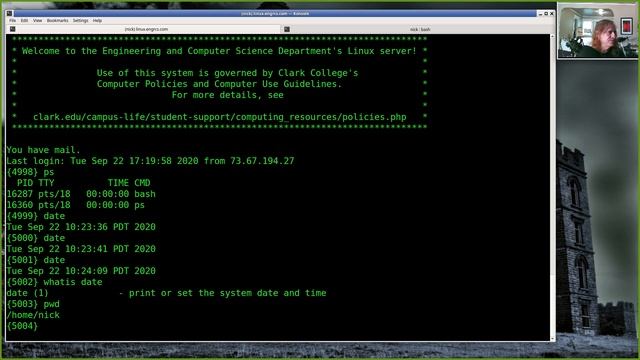Click the '/home/nick' output line
This screenshot has width=640, height=360.
coord(33,316)
